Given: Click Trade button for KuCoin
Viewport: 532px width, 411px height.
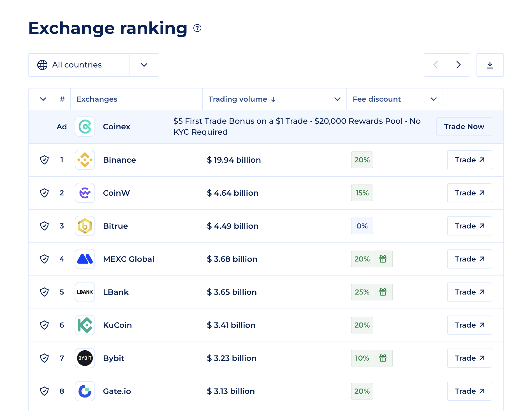Looking at the screenshot, I should coord(469,325).
